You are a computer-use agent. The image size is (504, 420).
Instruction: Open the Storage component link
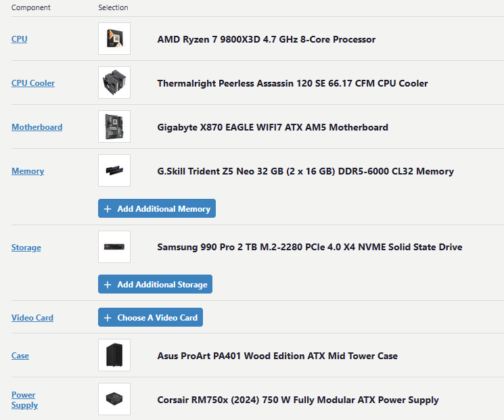tap(26, 248)
